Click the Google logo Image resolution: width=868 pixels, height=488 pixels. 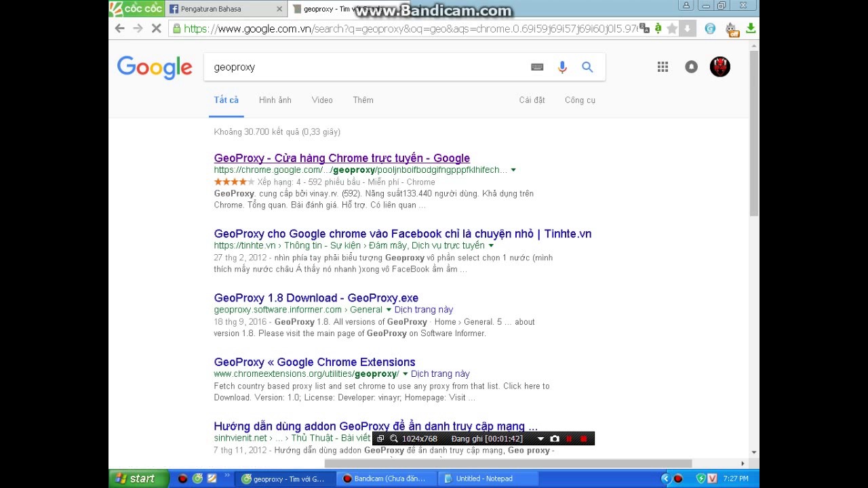tap(155, 67)
